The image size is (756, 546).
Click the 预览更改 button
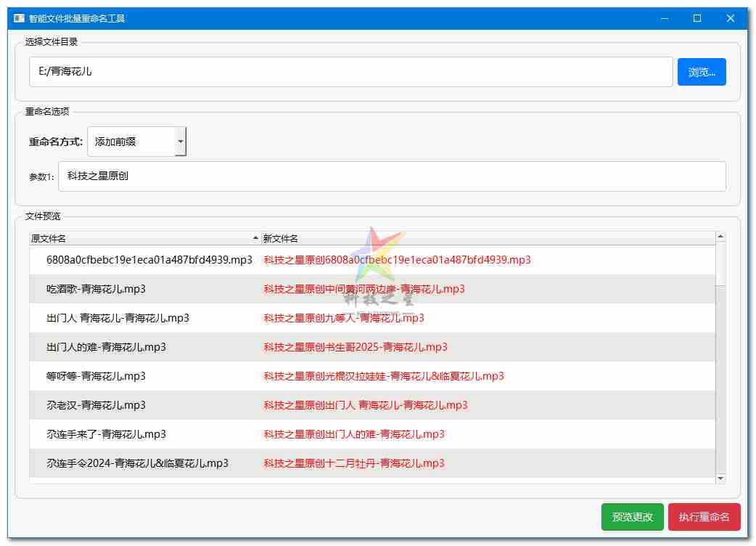click(632, 517)
